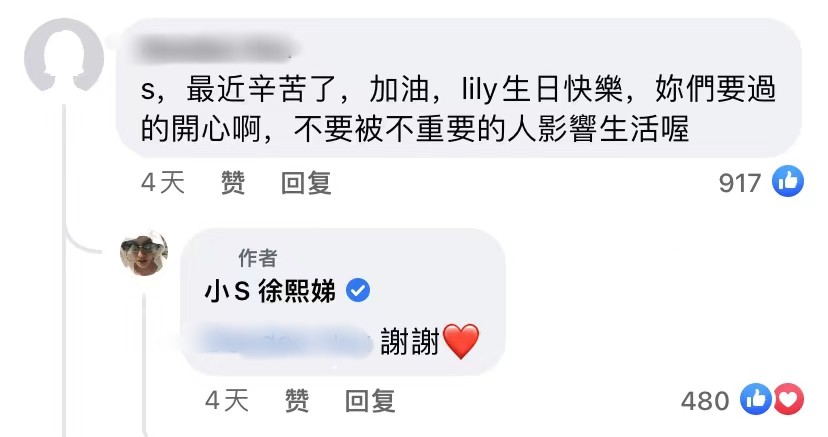Click the top comment text bubble
This screenshot has width=828, height=437.
458,88
